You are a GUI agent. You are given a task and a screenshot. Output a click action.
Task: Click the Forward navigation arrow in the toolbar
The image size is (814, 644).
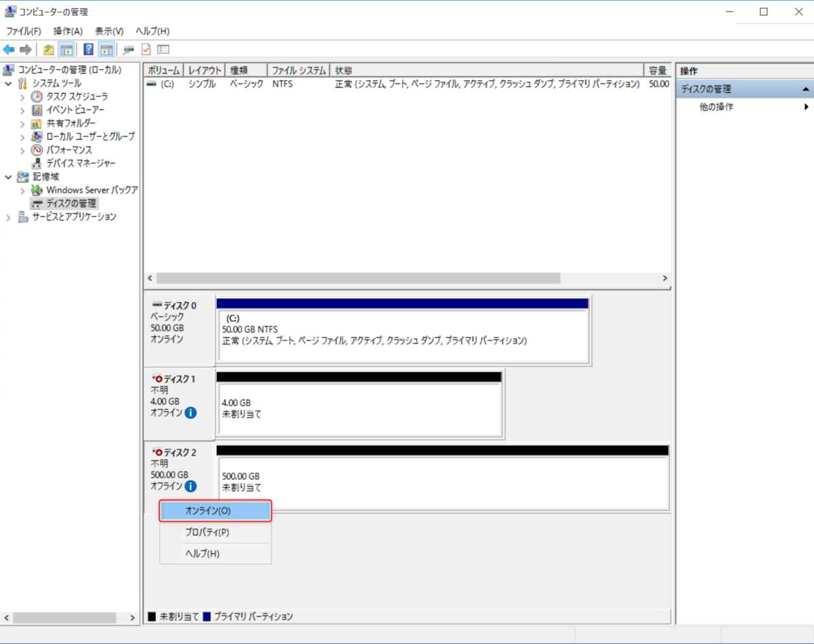pos(25,49)
